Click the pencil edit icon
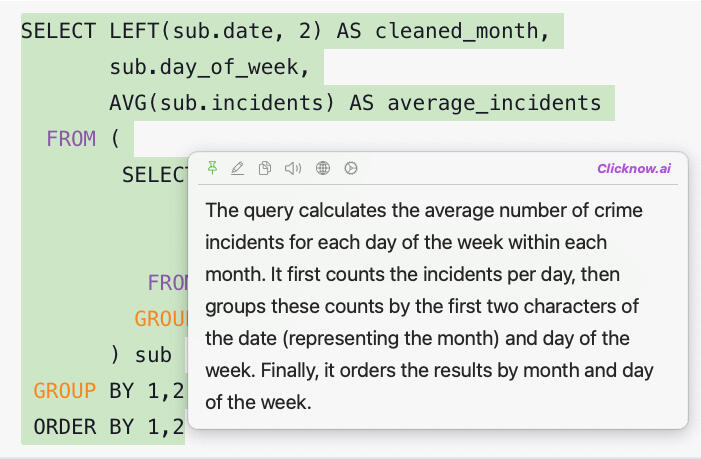This screenshot has width=701, height=459. (x=237, y=168)
